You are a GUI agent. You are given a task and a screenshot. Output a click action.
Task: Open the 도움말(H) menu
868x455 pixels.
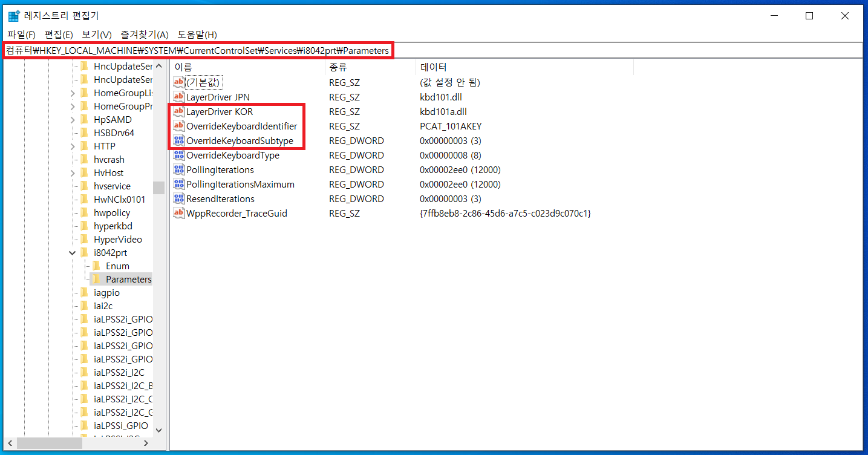[x=197, y=34]
